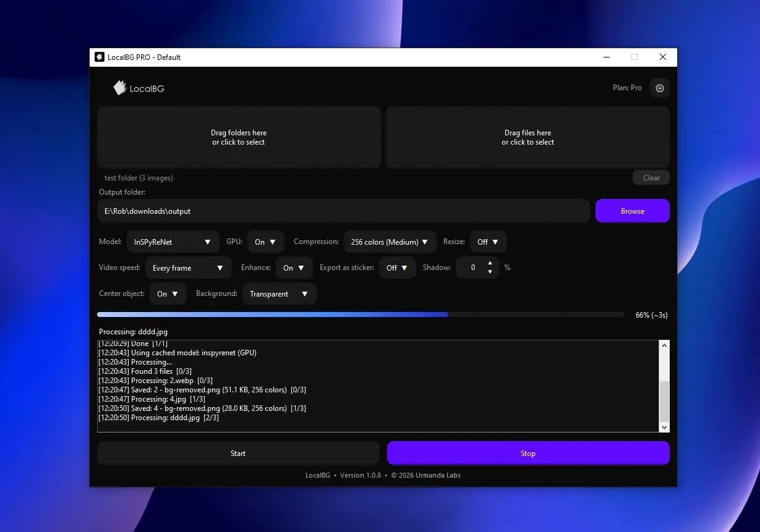Click log line 'Processing: 2.webp [0/3]'
The width and height of the screenshot is (760, 532).
tap(155, 381)
